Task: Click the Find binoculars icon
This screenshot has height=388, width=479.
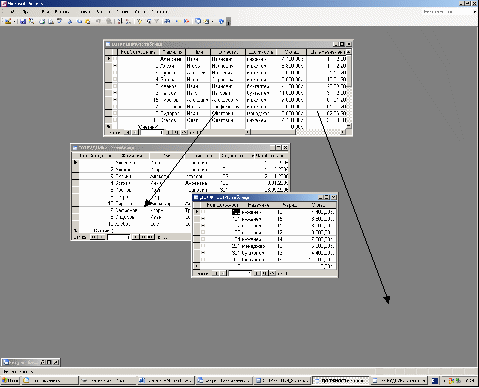Action: point(167,21)
